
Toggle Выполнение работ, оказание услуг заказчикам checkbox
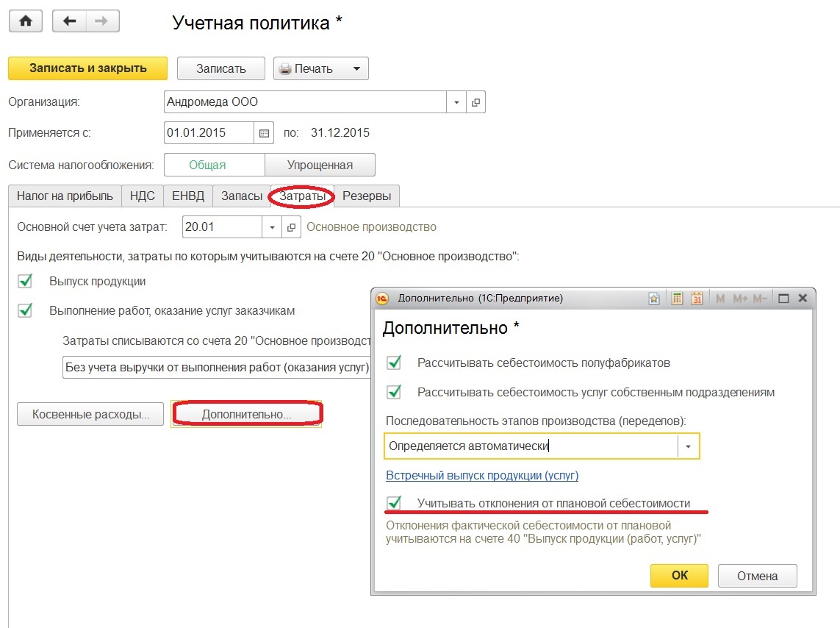coord(25,311)
